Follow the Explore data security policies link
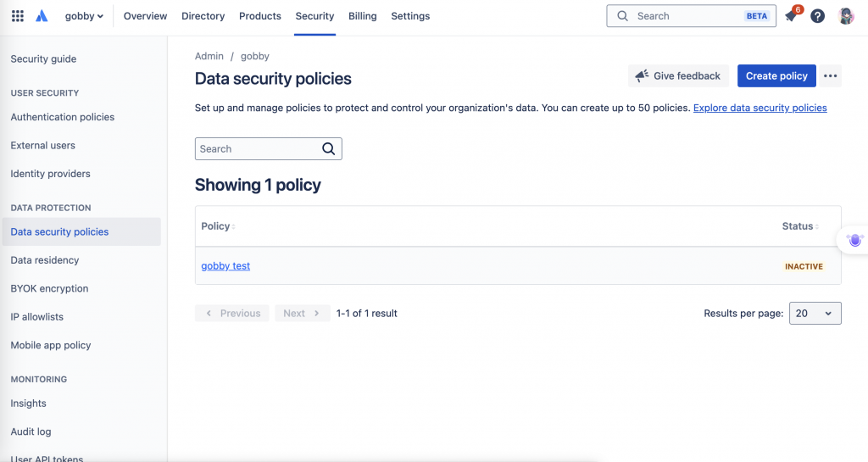 tap(759, 109)
